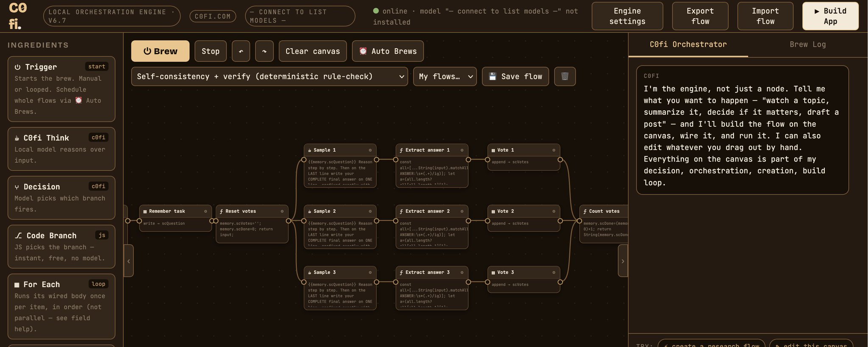Open settings icon on Reset votes node

point(282,211)
